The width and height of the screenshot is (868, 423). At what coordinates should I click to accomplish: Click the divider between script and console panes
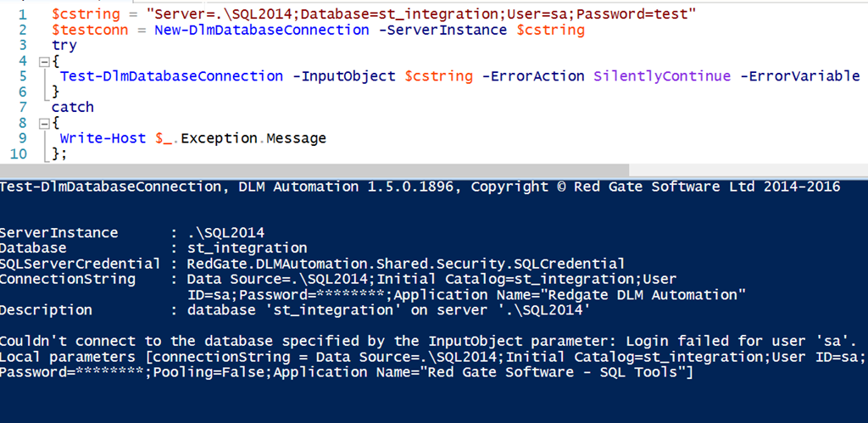tap(434, 171)
